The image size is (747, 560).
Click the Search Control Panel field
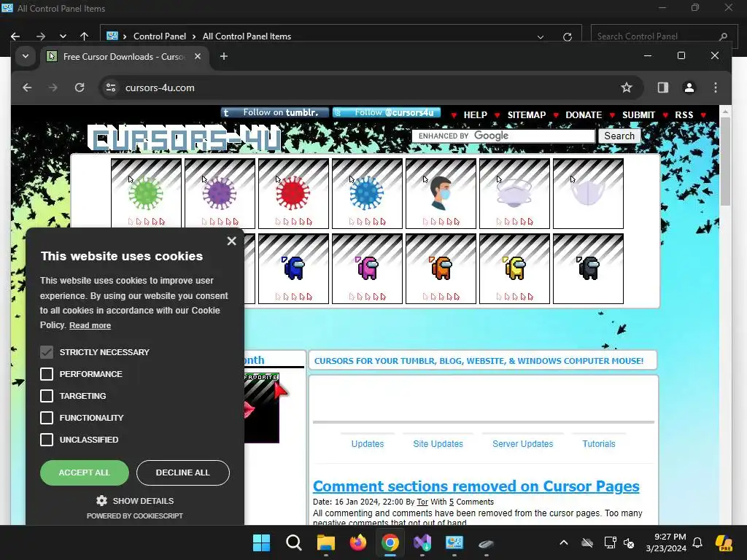point(662,36)
